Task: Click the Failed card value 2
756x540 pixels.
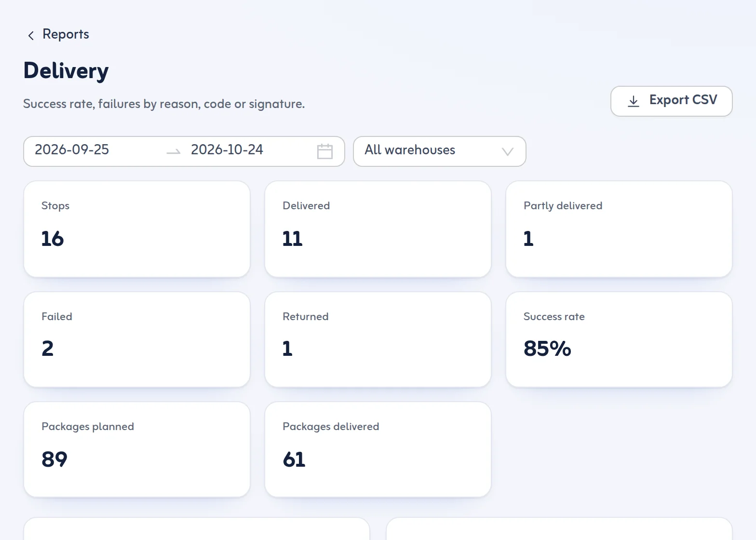Action: coord(47,349)
